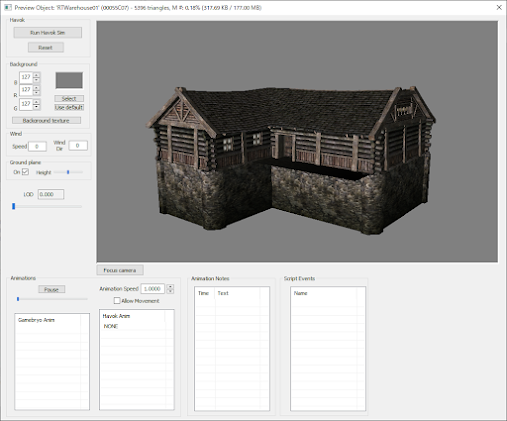Choose a Background texture
This screenshot has height=421, width=507.
click(46, 120)
